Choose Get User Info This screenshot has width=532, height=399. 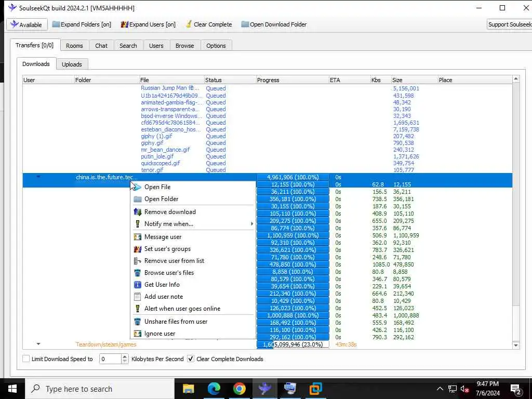[193, 284]
